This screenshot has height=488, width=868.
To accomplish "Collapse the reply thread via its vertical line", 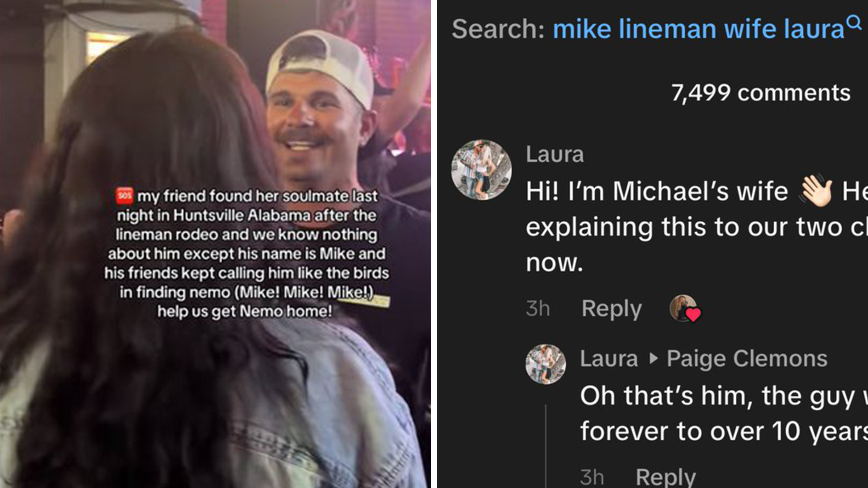I will pos(546,445).
